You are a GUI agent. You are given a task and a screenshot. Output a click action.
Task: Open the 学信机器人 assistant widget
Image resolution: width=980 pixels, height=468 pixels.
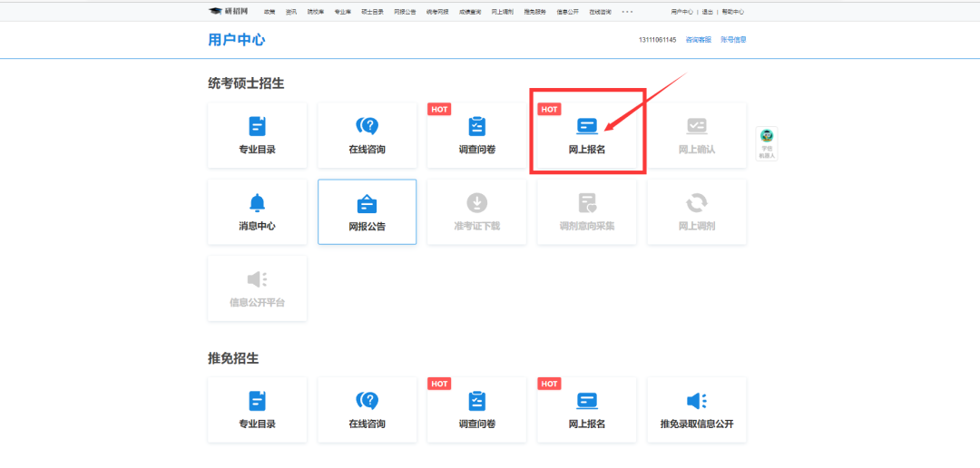click(767, 143)
